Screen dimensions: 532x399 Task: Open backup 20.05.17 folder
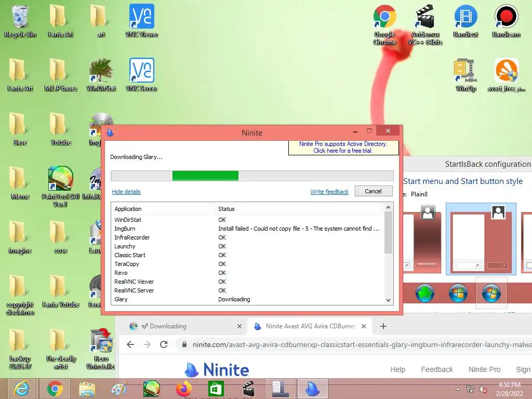20,349
